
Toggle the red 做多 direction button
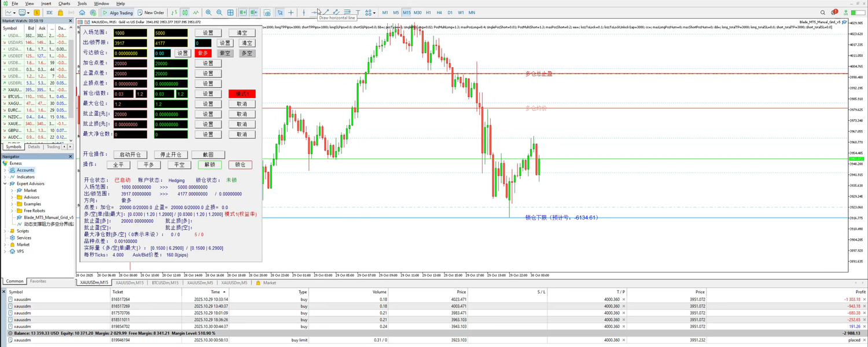203,53
